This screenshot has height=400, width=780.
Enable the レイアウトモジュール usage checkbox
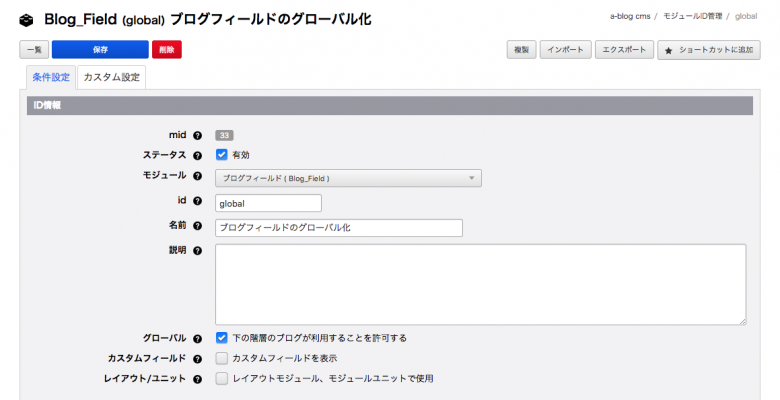(x=222, y=379)
